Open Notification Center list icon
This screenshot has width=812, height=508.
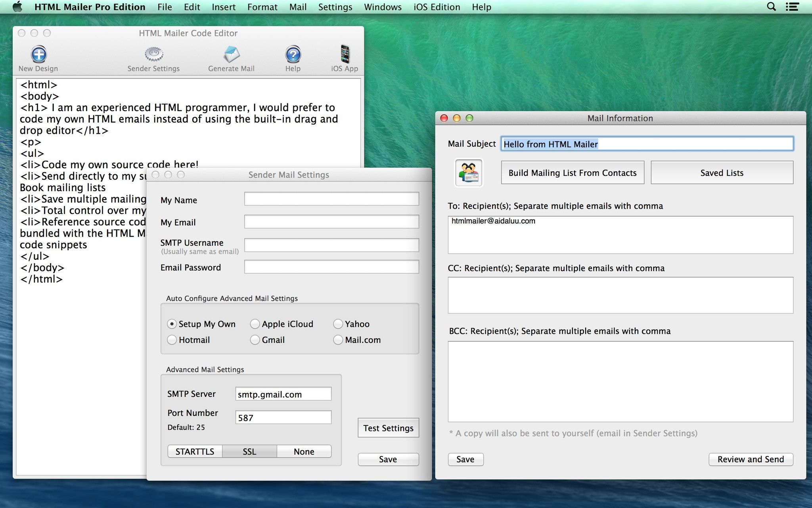[792, 7]
